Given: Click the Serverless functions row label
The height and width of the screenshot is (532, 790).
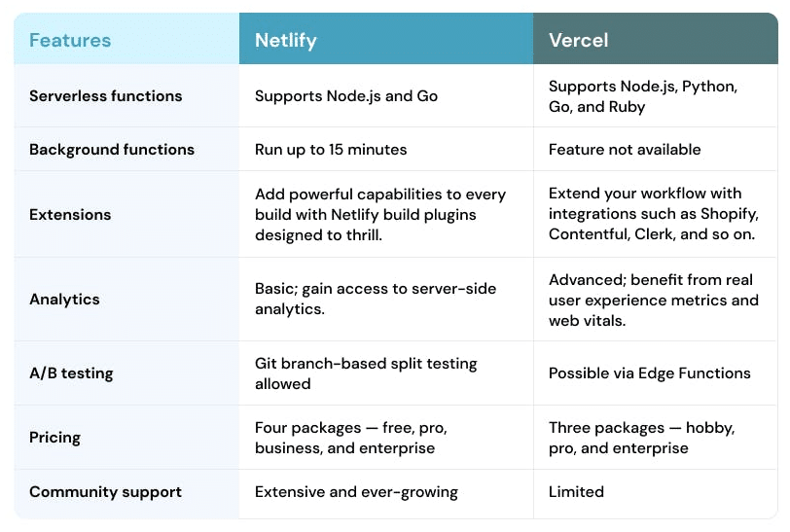Looking at the screenshot, I should tap(105, 96).
